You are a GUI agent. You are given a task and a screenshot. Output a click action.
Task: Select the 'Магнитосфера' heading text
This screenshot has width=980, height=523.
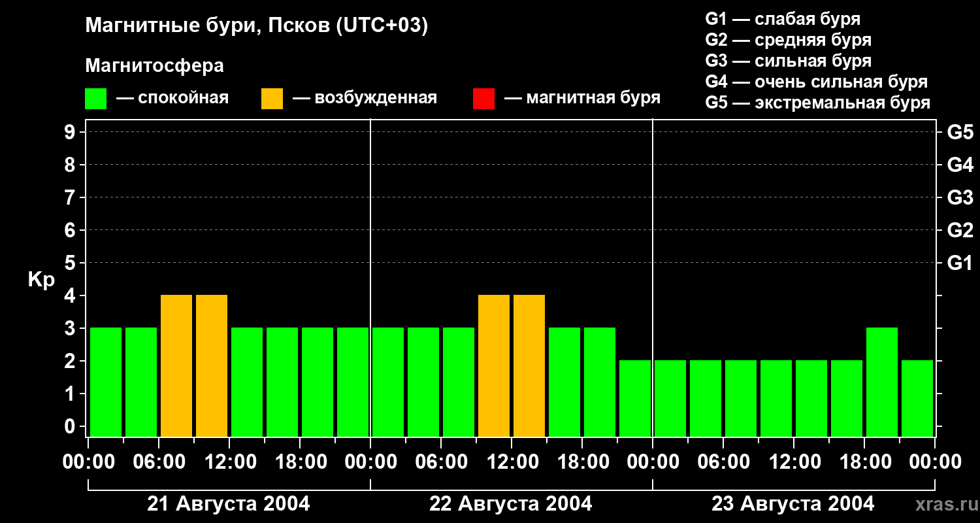pyautogui.click(x=154, y=66)
